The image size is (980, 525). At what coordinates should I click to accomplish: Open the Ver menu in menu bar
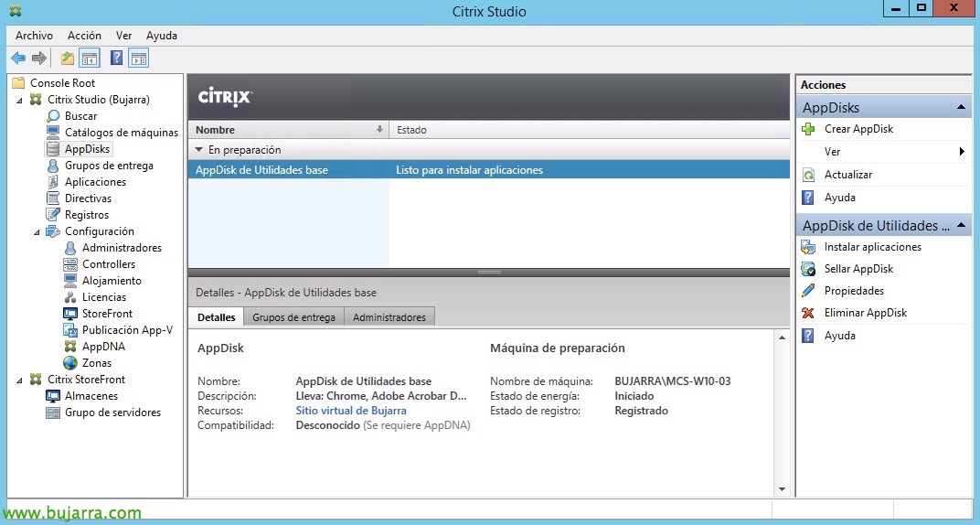[x=123, y=36]
